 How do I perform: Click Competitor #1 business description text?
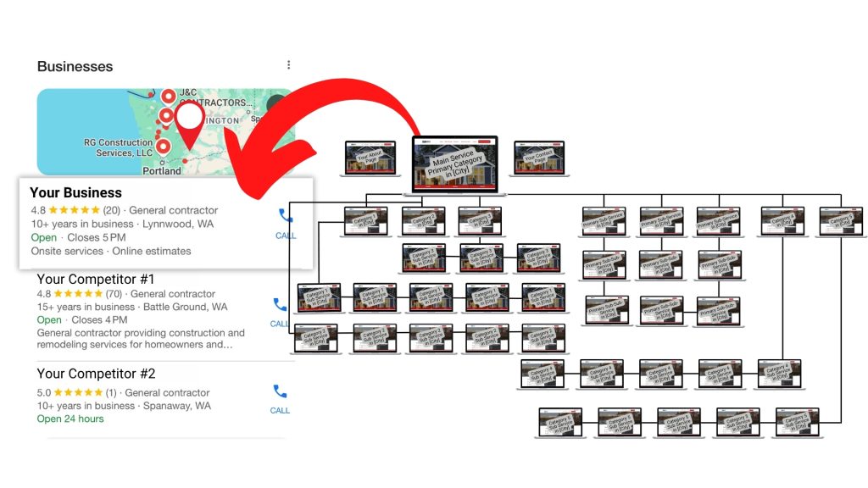click(141, 339)
